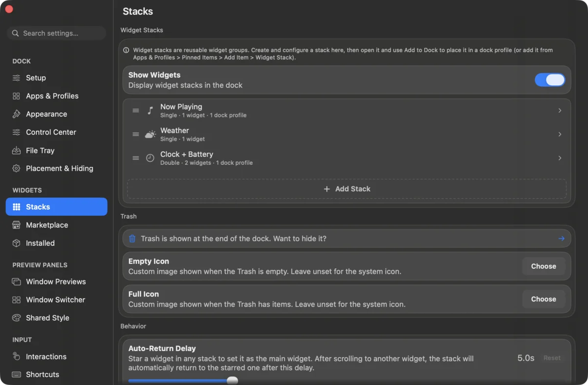Click the Full Icon heading
The width and height of the screenshot is (588, 385).
[144, 294]
